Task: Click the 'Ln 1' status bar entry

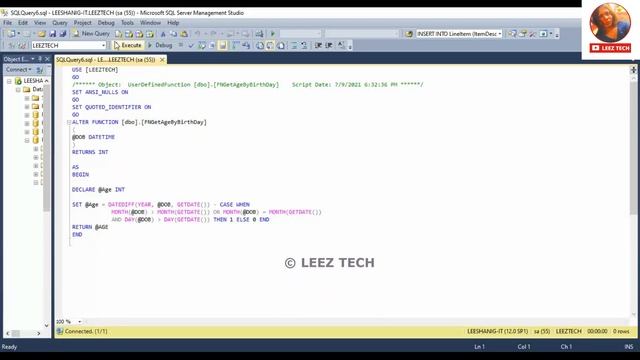Action: point(480,347)
